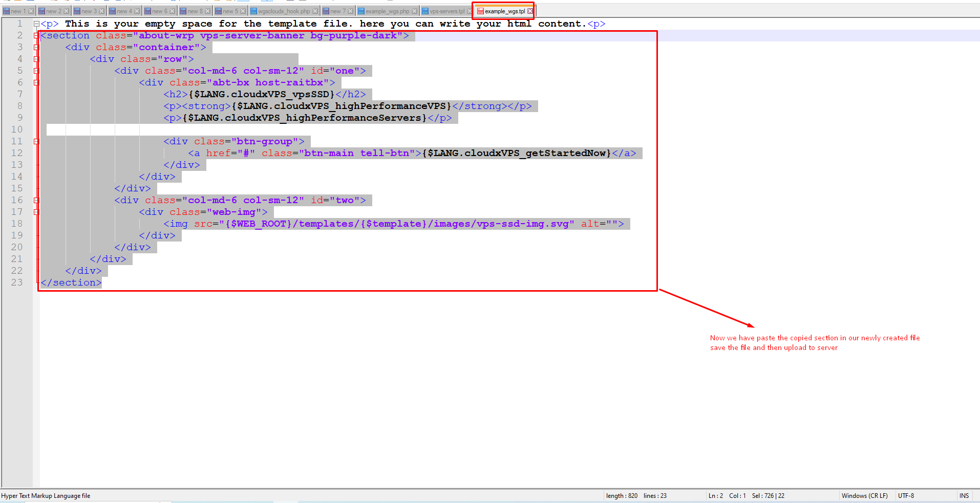Fold the btn-group div on line 11
The image size is (980, 503).
[x=36, y=141]
